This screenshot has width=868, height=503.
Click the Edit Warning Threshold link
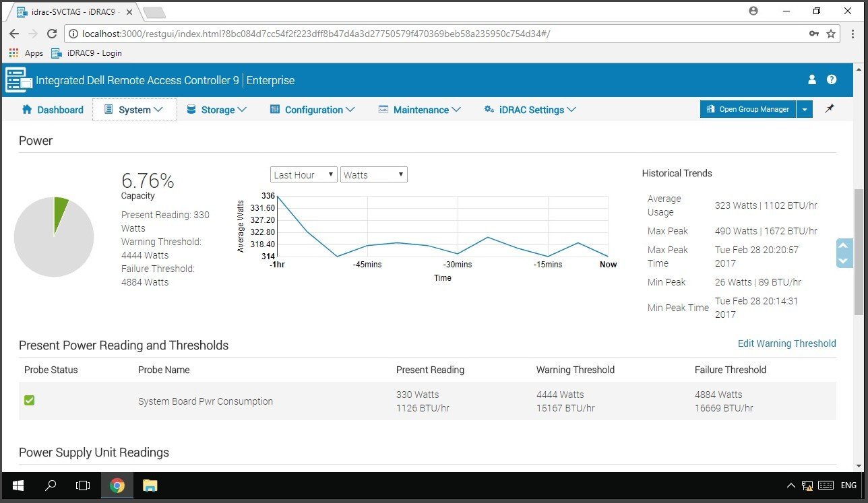coord(786,343)
